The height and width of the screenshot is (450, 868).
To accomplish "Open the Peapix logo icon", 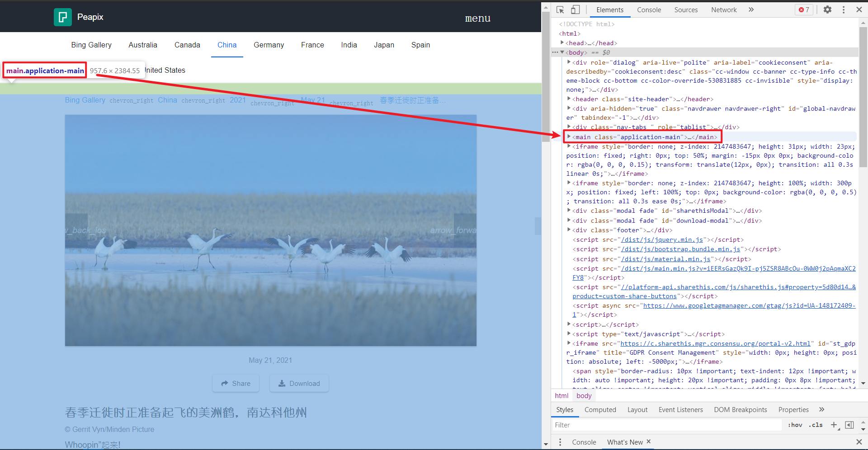I will pos(62,17).
